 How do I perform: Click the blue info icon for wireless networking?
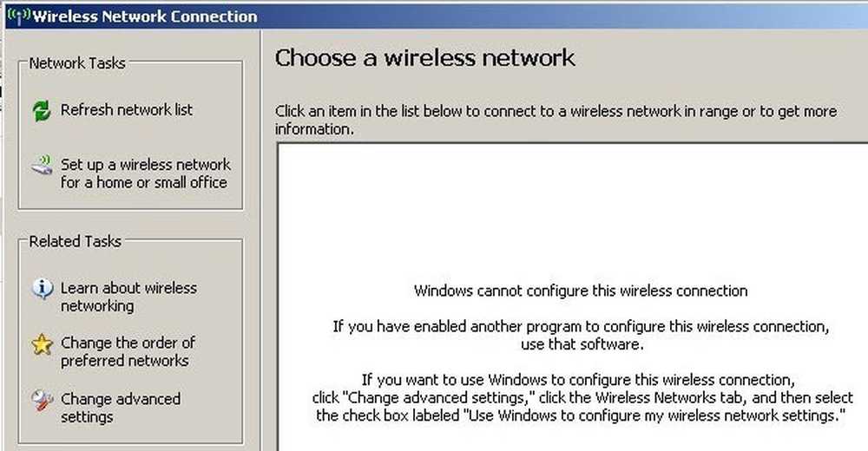[x=42, y=288]
